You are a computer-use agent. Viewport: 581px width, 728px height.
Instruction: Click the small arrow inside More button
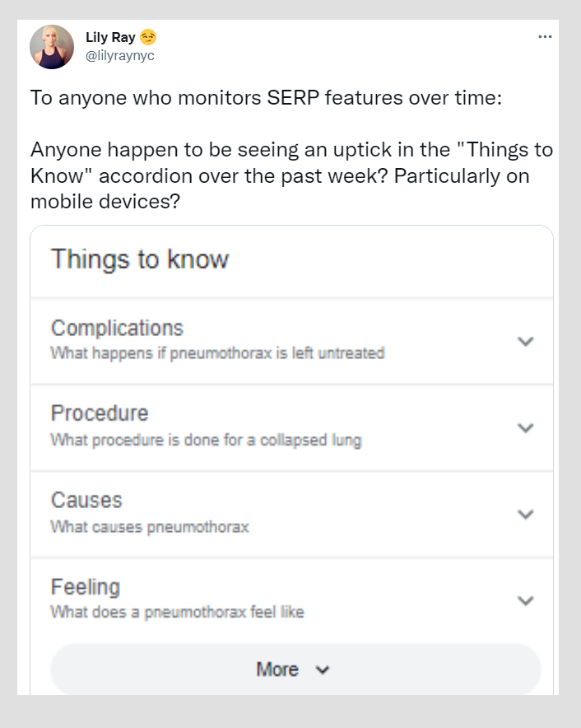pos(322,670)
